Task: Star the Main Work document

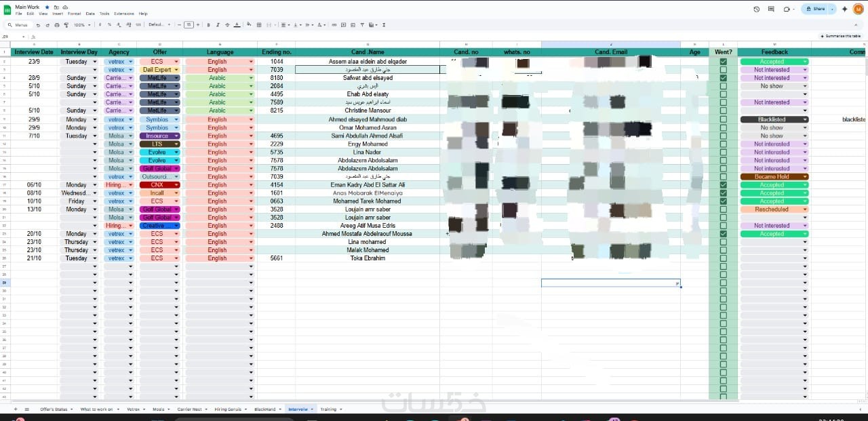Action: click(47, 7)
